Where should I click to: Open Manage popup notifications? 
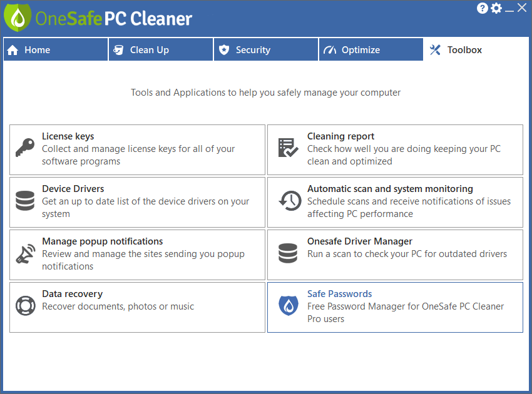[x=138, y=255]
